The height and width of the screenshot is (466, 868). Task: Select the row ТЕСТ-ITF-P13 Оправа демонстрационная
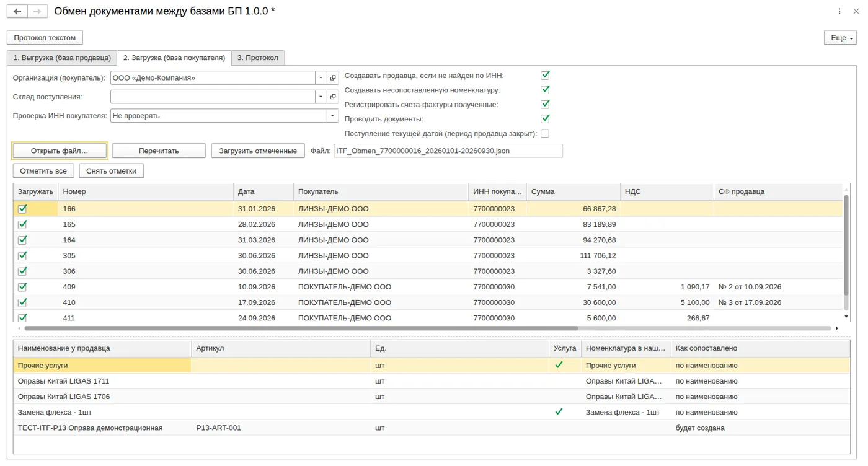(x=432, y=428)
